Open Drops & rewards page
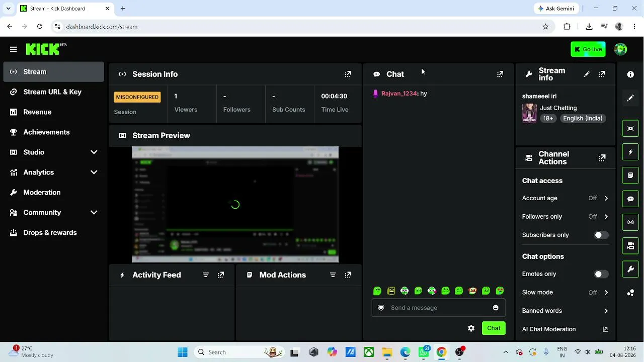This screenshot has width=644, height=362. pos(53,233)
